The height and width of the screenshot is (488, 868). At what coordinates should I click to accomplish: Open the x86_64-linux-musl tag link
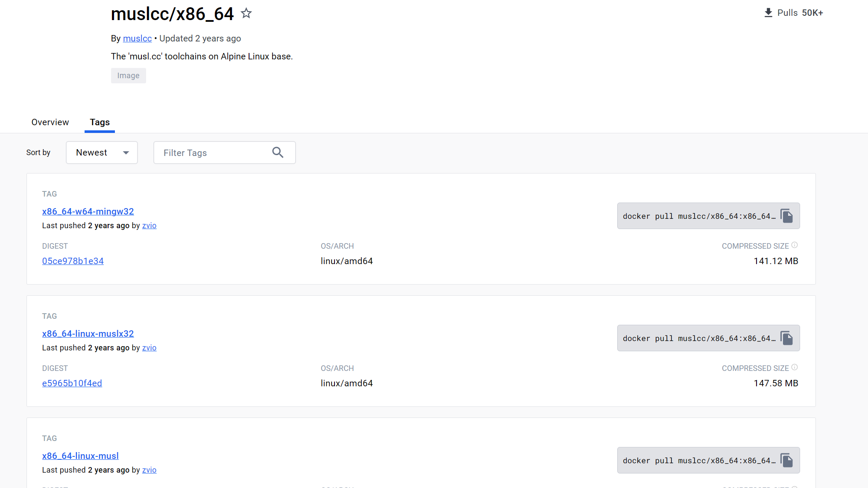click(80, 456)
